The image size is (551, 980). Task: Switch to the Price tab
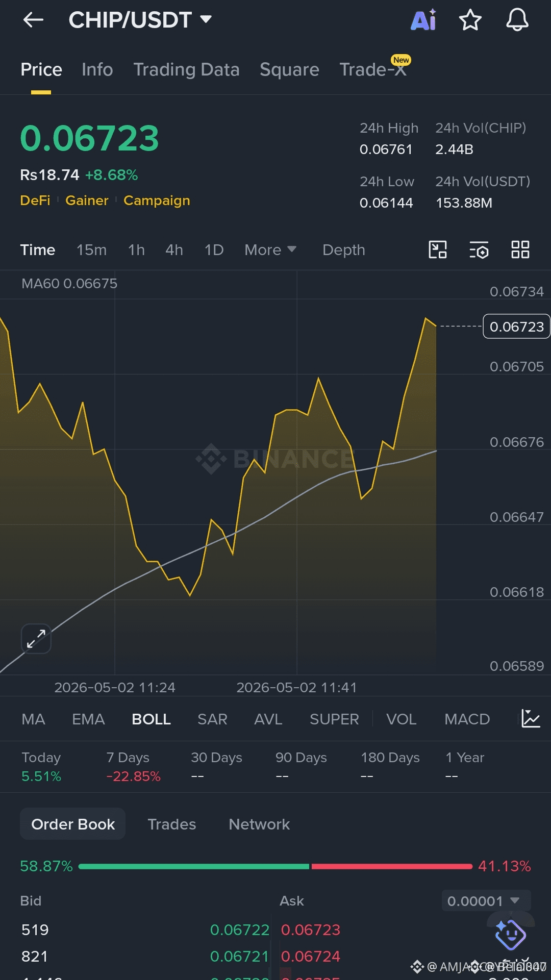41,69
